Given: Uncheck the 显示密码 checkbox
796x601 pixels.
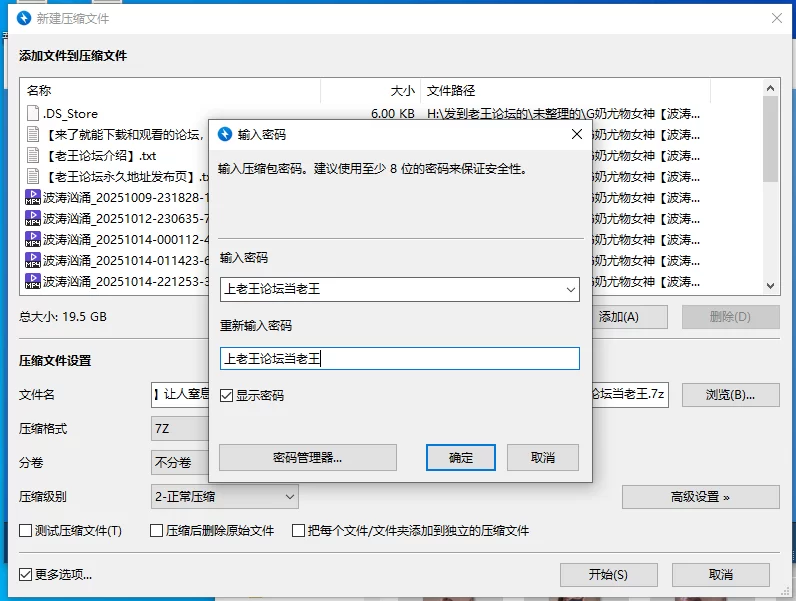Looking at the screenshot, I should (x=226, y=395).
